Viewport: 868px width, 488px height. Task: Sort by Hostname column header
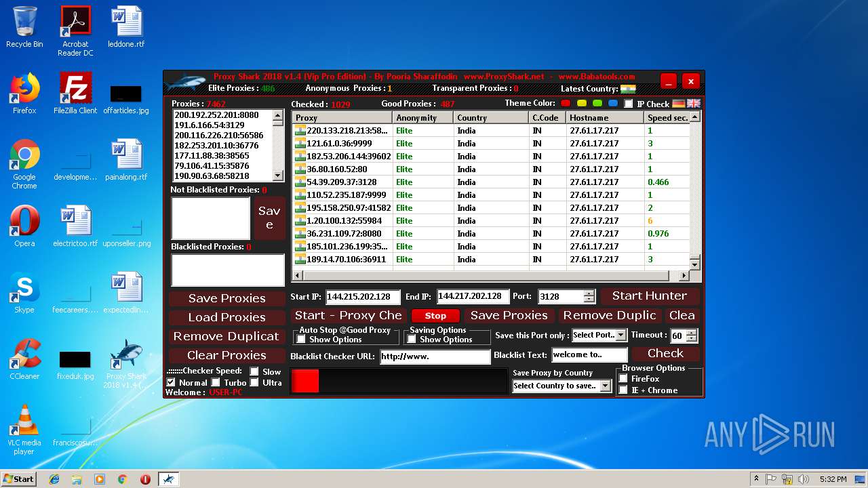point(605,118)
